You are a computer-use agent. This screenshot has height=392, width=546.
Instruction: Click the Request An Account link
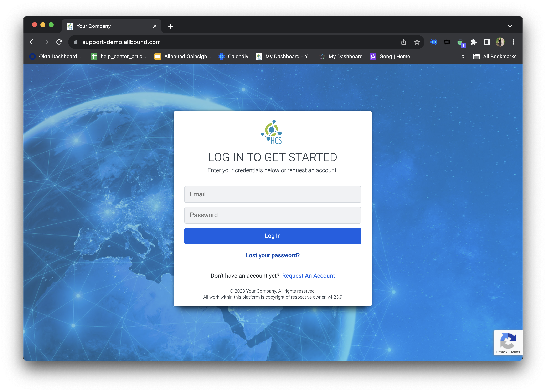coord(308,276)
